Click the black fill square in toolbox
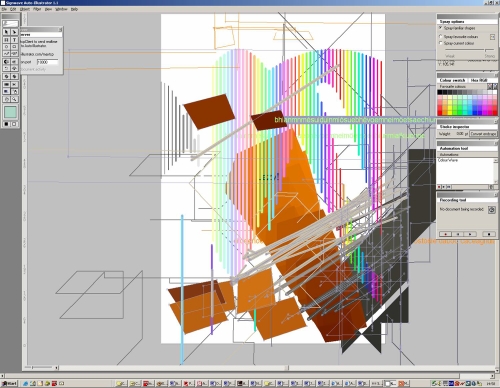Screen dimensions: 500x388 click(6, 124)
